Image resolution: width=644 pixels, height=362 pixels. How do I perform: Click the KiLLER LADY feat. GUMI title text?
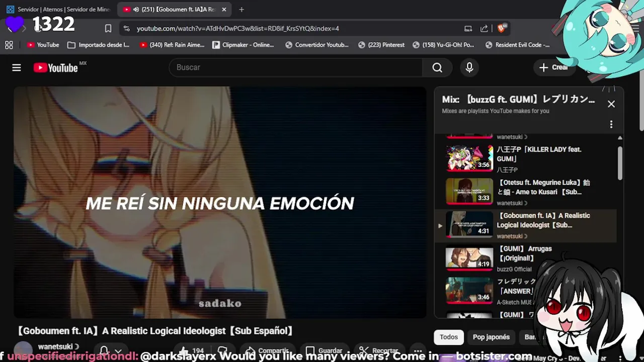tap(539, 154)
